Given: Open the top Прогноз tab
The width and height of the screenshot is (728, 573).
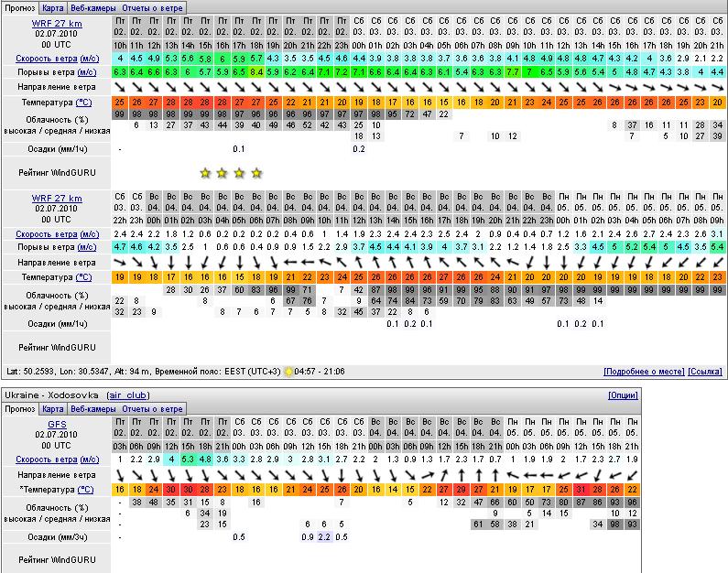Looking at the screenshot, I should (x=20, y=7).
